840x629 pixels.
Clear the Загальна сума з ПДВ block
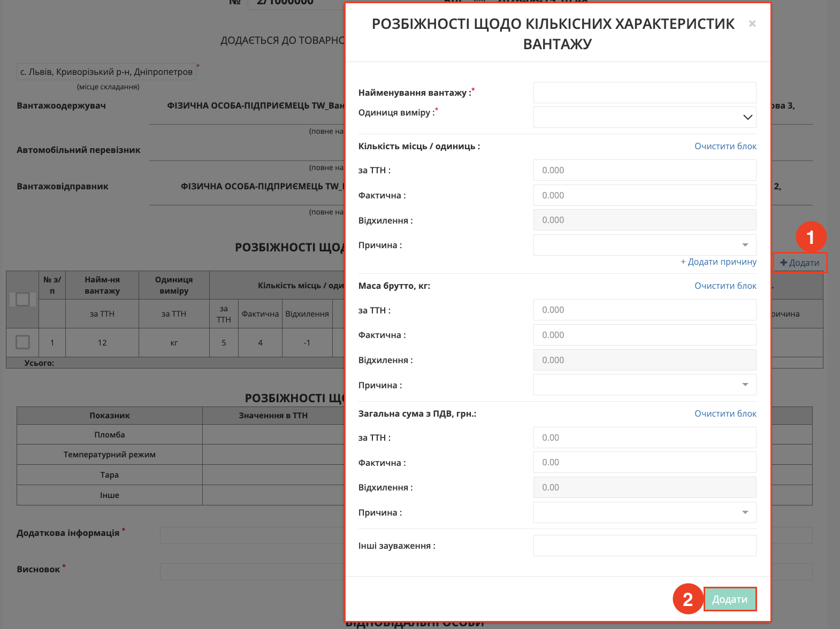tap(726, 413)
